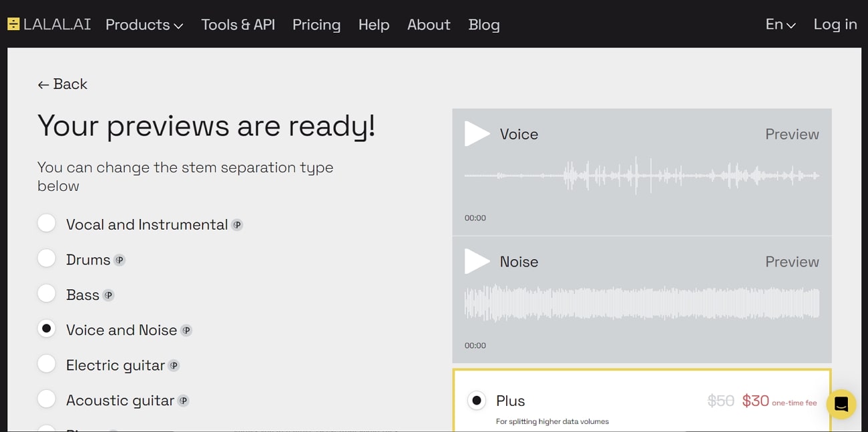This screenshot has width=868, height=432.
Task: Click premium badge next to Drums
Action: [x=120, y=260]
